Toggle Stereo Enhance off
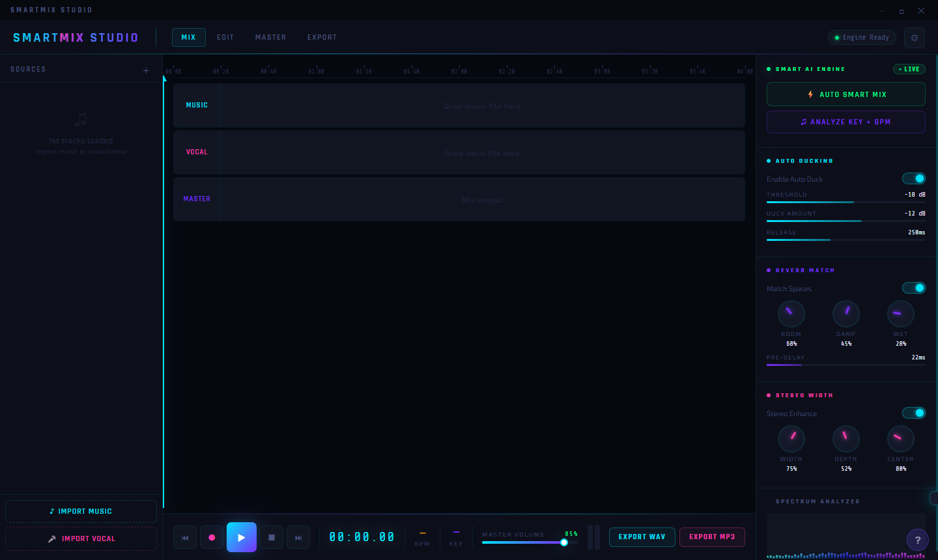 coord(914,413)
